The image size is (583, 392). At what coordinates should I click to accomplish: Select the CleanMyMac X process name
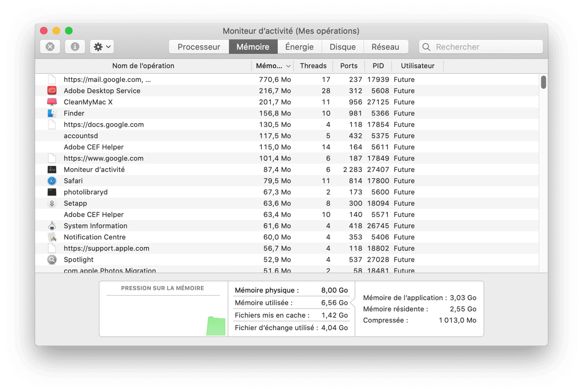pyautogui.click(x=88, y=102)
